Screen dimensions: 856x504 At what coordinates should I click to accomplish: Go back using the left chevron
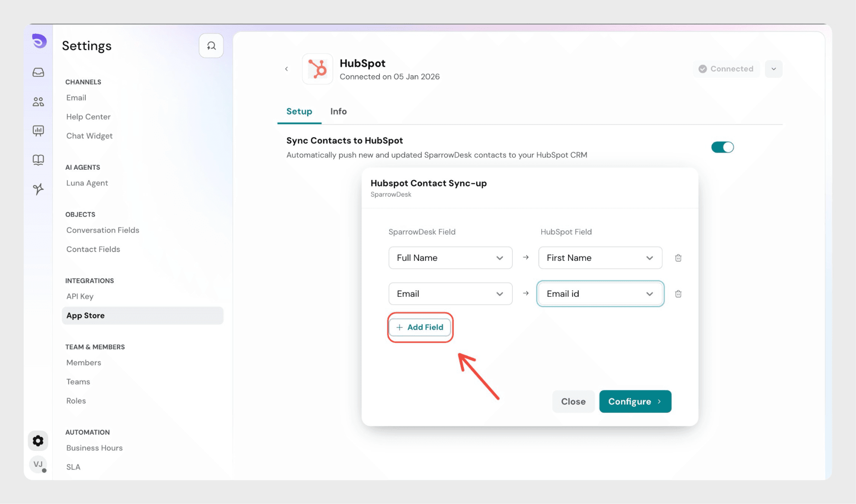[x=286, y=69]
